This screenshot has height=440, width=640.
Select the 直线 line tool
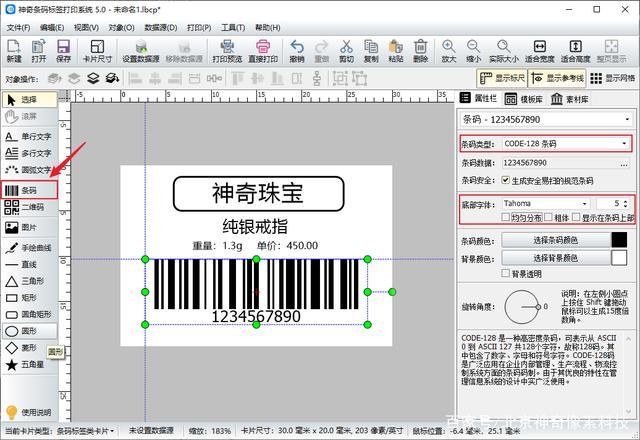(x=29, y=264)
